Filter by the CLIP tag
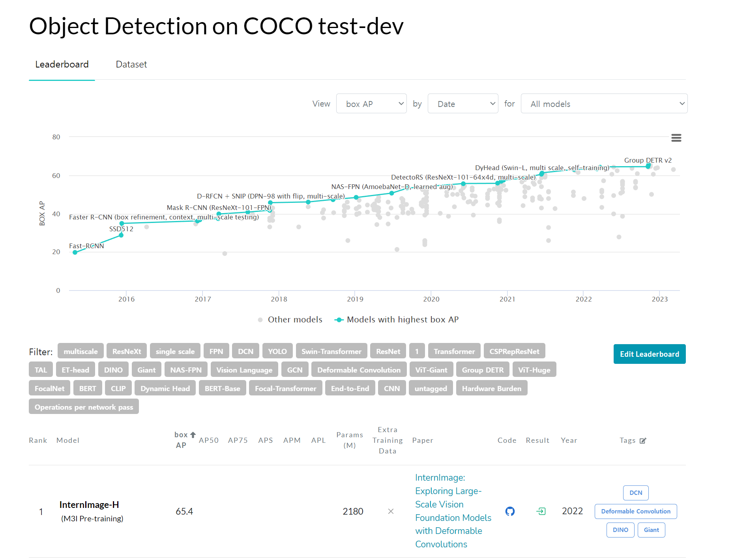734x560 pixels. pos(118,388)
